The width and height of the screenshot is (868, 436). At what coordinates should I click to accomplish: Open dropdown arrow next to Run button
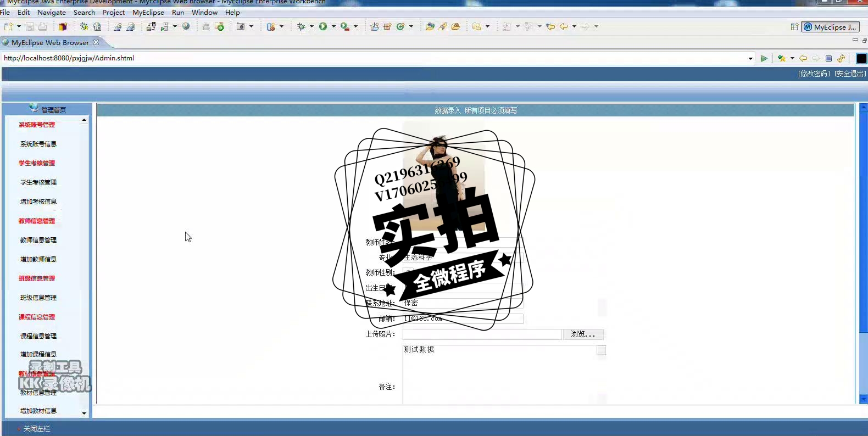[x=333, y=26]
